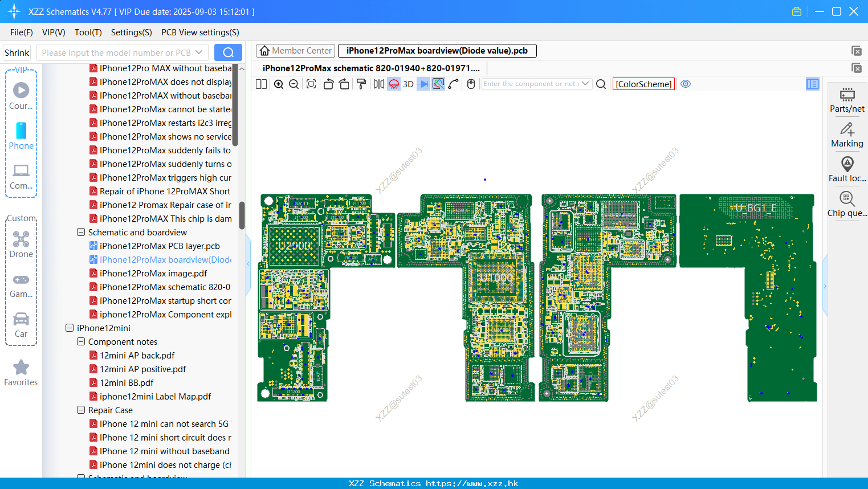Image resolution: width=868 pixels, height=489 pixels.
Task: Open Favorites
Action: pos(21,373)
